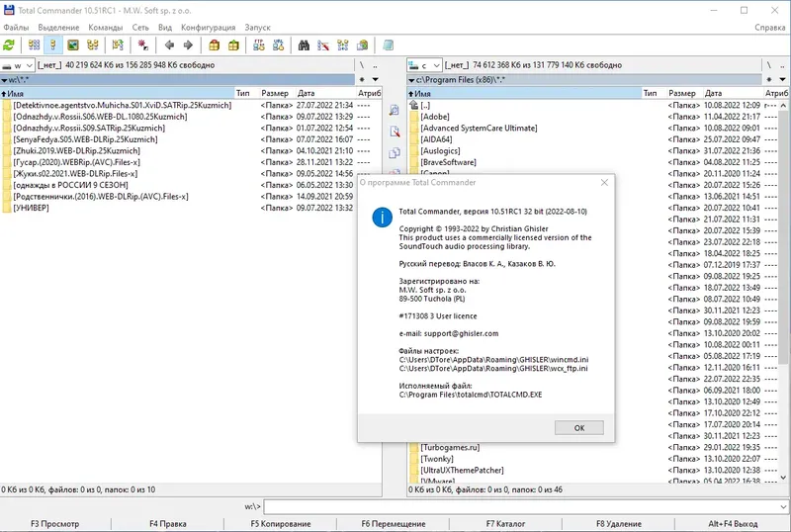Click the up-folder icon beside [..] row
791x532 pixels.
click(413, 105)
